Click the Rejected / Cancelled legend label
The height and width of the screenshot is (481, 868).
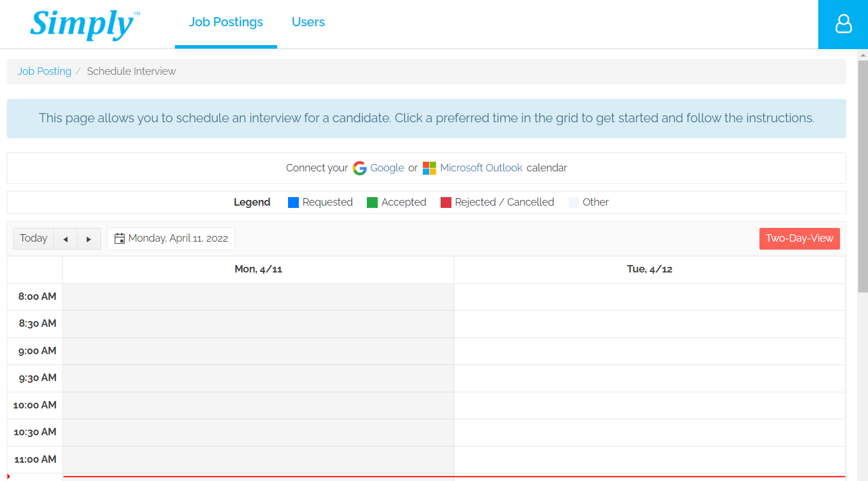click(x=505, y=202)
